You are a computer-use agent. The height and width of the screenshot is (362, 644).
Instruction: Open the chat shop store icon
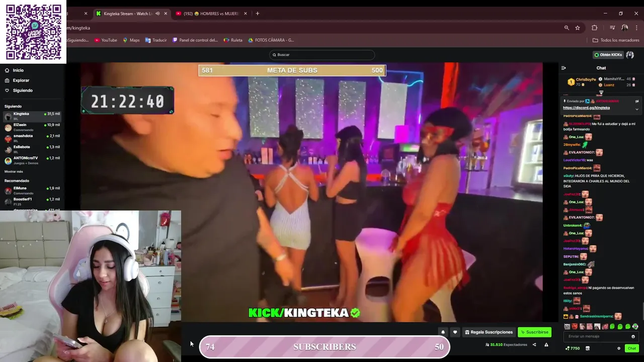(x=587, y=348)
